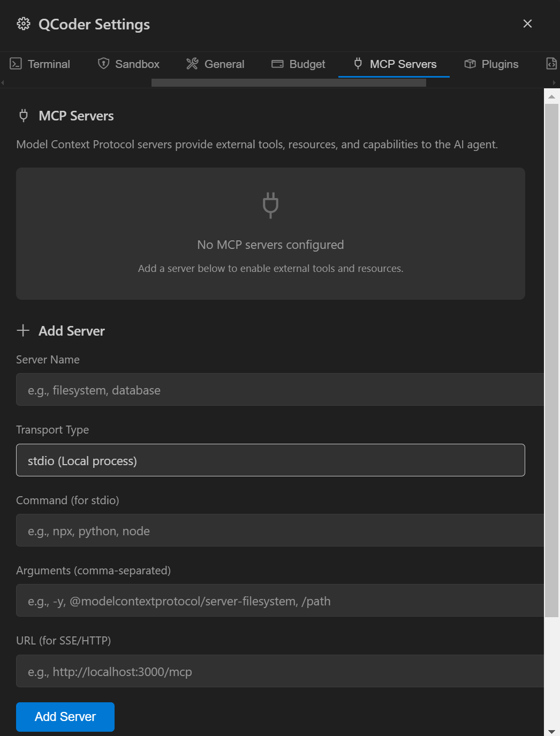Click the horizontal tab bar scrollbar thumb

tap(289, 82)
